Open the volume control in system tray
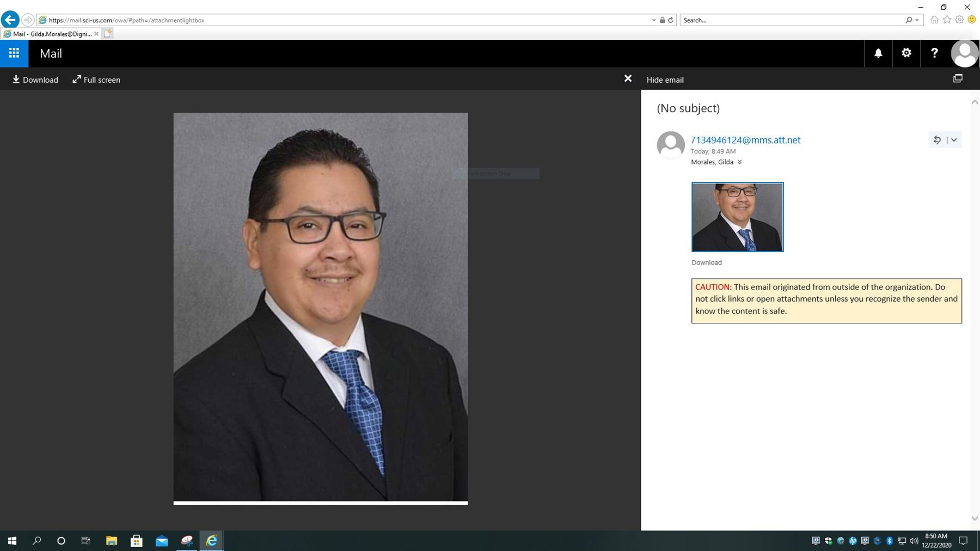This screenshot has height=551, width=980. pos(915,541)
